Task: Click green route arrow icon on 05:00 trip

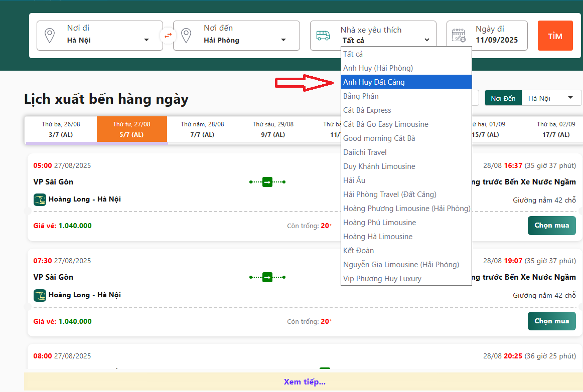Action: (267, 182)
